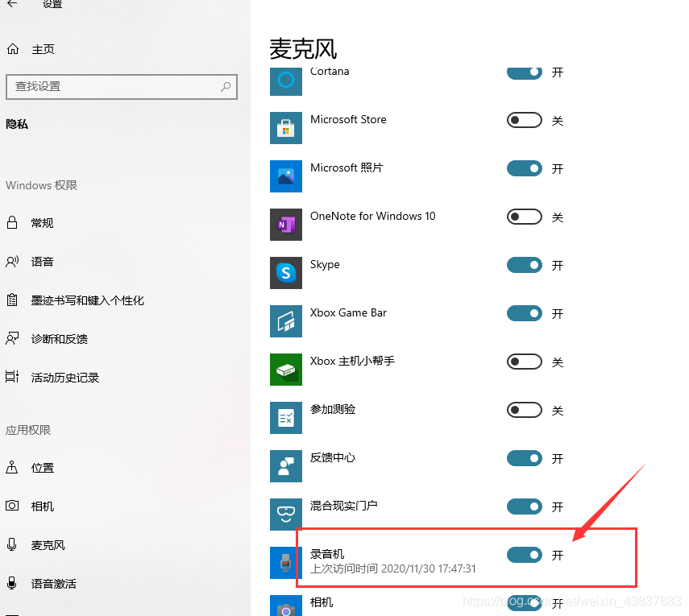
Task: Click the Microsoft 照片 app icon
Action: [x=285, y=176]
